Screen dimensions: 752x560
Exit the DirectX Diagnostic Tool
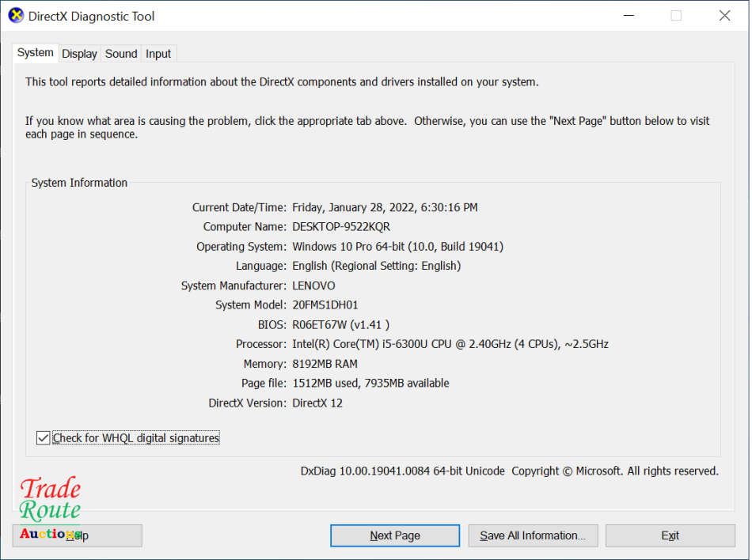tap(670, 535)
